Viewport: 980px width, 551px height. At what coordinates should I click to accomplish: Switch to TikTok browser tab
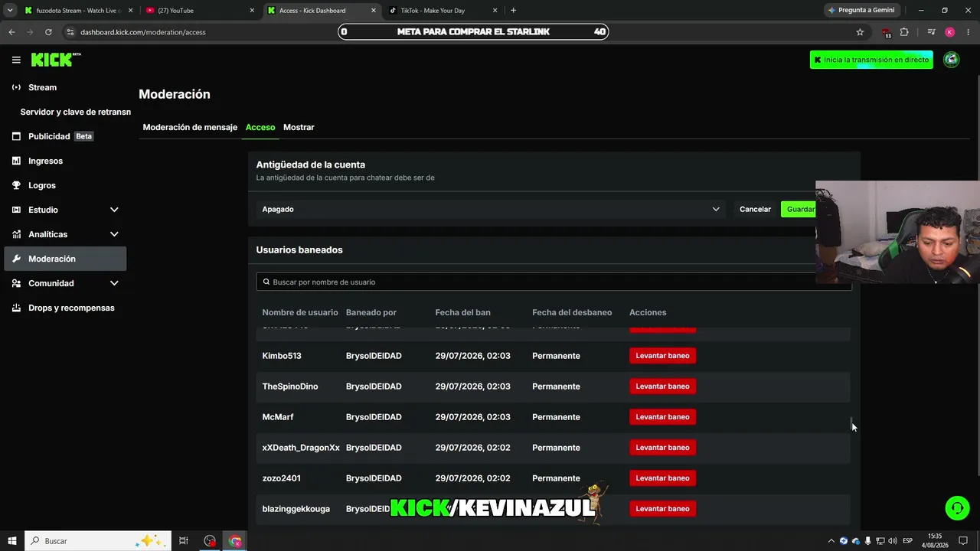pos(443,11)
